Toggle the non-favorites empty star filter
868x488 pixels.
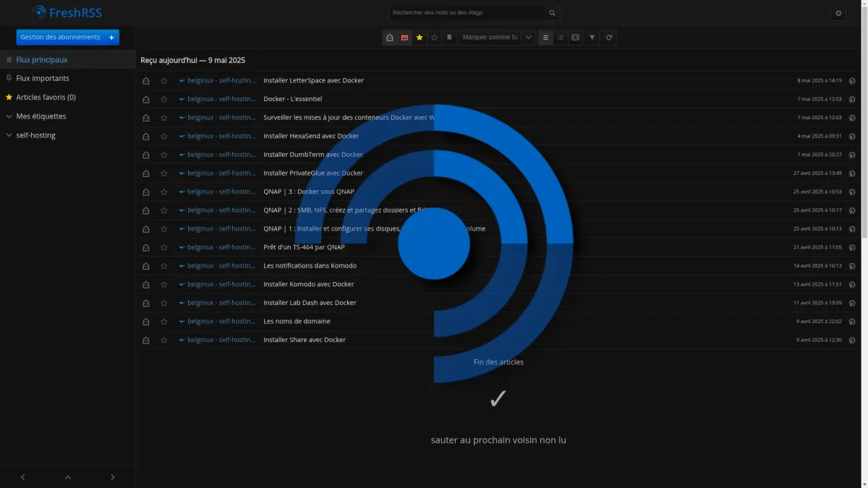pyautogui.click(x=434, y=38)
